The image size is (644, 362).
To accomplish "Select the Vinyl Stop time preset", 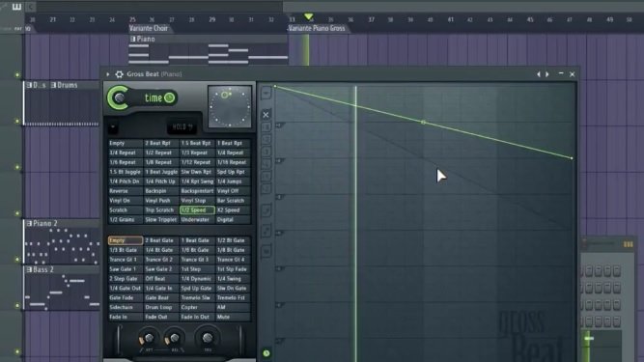I will pyautogui.click(x=197, y=201).
